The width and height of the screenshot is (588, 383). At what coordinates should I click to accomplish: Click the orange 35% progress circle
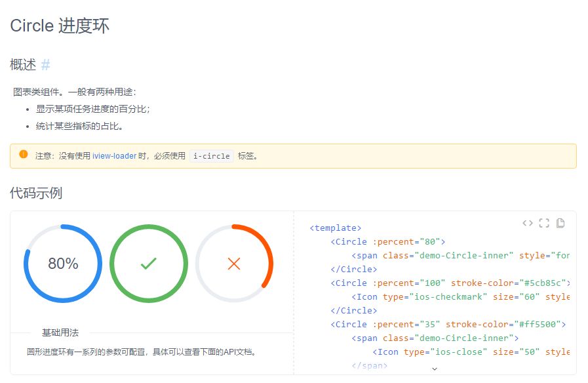(x=234, y=264)
